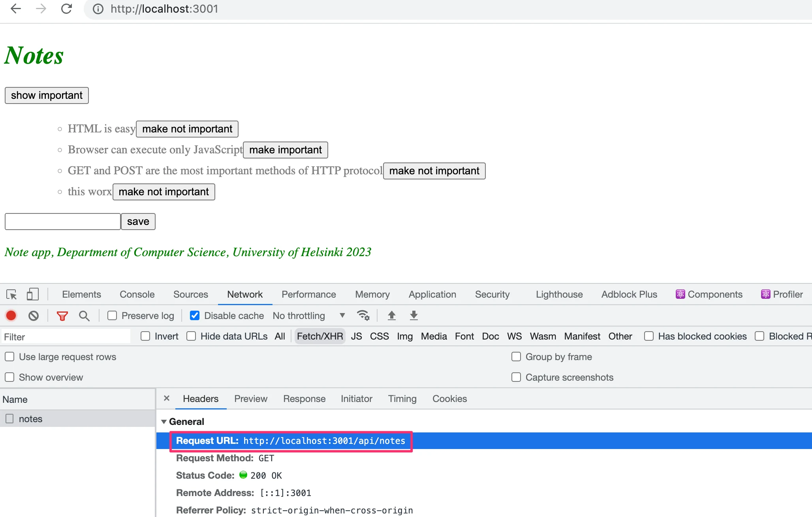
Task: Click the site info icon in the address bar
Action: point(98,9)
